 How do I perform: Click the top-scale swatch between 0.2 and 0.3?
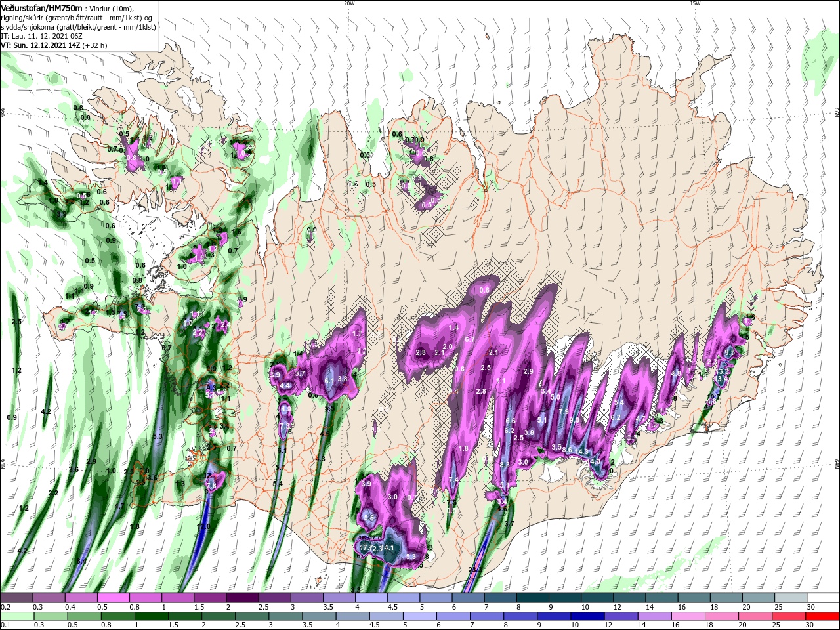(16, 598)
